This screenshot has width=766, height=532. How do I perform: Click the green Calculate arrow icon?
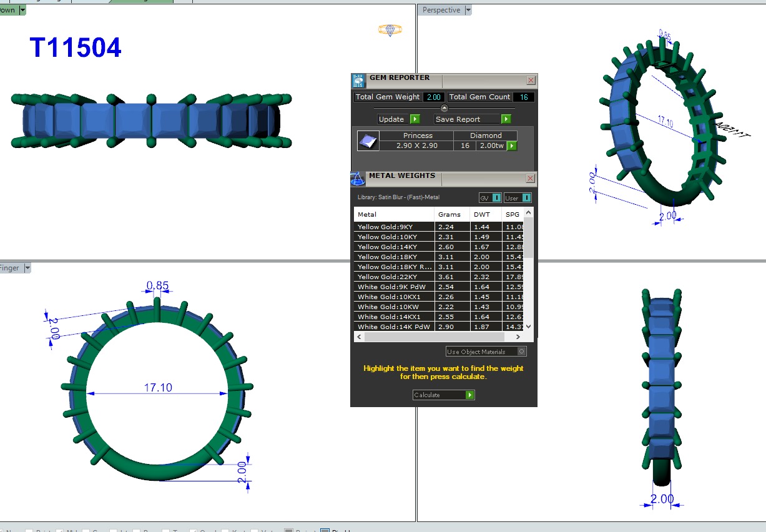[x=469, y=395]
